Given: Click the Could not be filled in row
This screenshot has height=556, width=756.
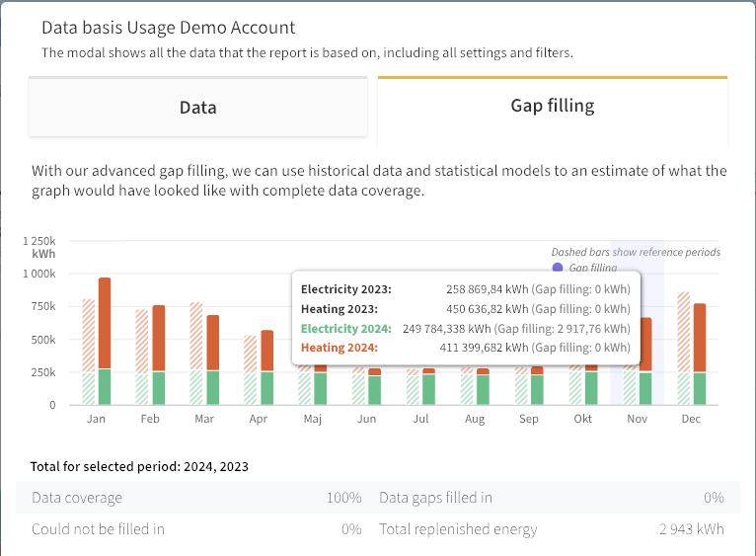Looking at the screenshot, I should click(196, 529).
